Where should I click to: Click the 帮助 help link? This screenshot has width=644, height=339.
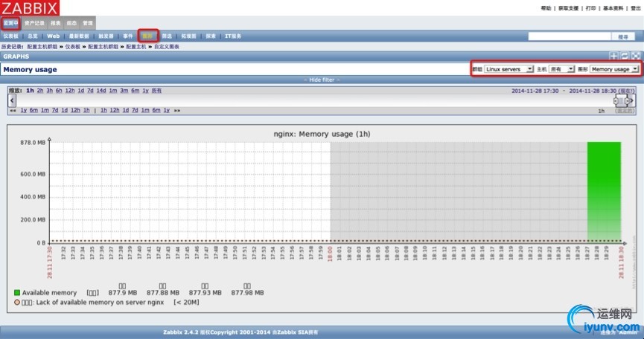click(546, 8)
